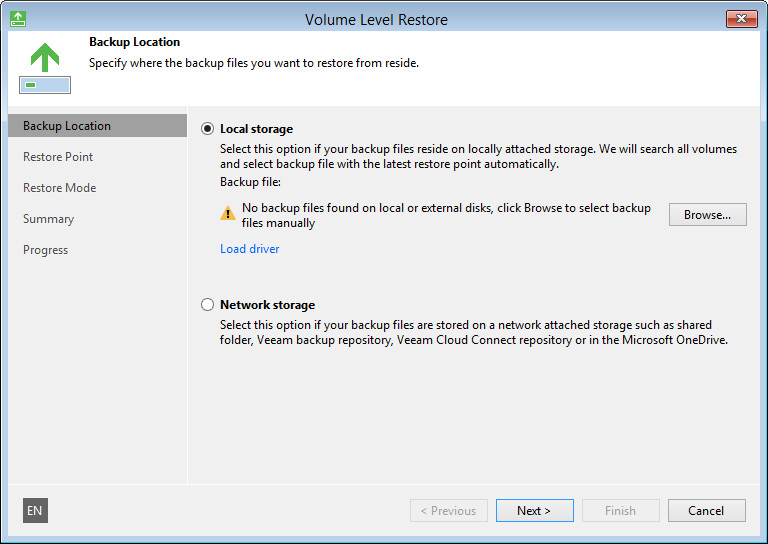The height and width of the screenshot is (544, 768).
Task: Click the Volume Level Restore title text
Action: tap(376, 19)
